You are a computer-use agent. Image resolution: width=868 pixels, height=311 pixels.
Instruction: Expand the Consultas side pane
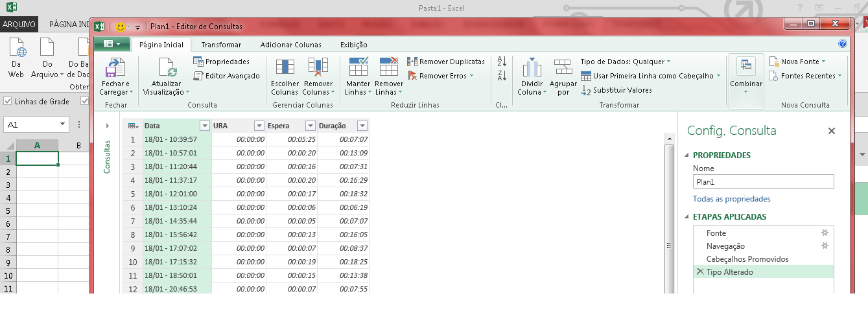click(x=107, y=126)
